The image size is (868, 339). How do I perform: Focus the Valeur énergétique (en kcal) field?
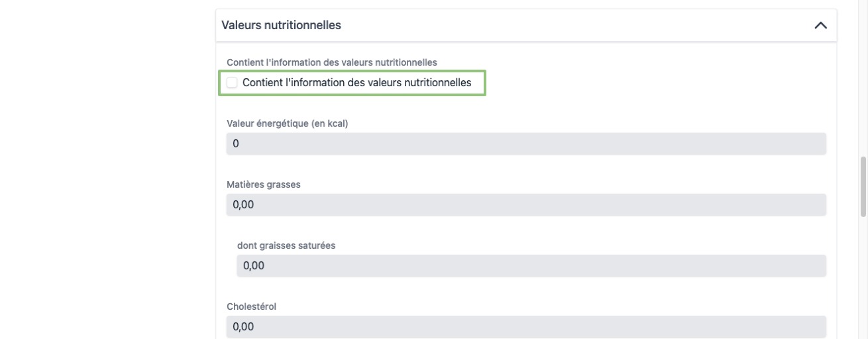coord(526,144)
